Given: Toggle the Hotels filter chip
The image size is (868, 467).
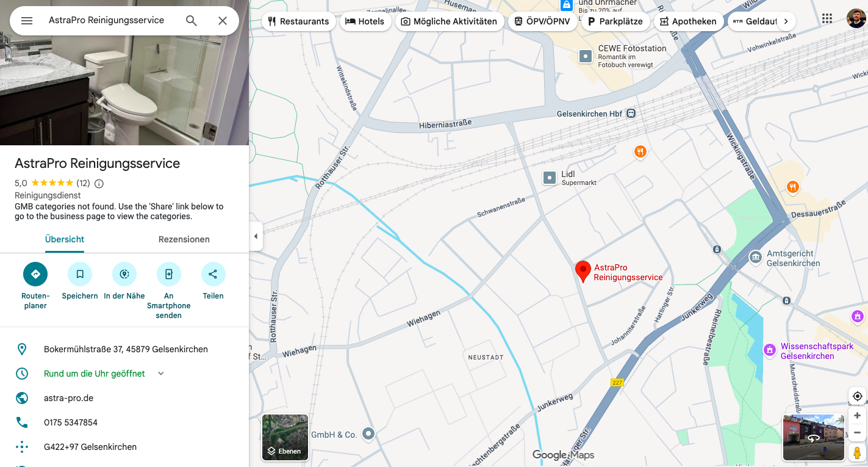Looking at the screenshot, I should point(365,21).
